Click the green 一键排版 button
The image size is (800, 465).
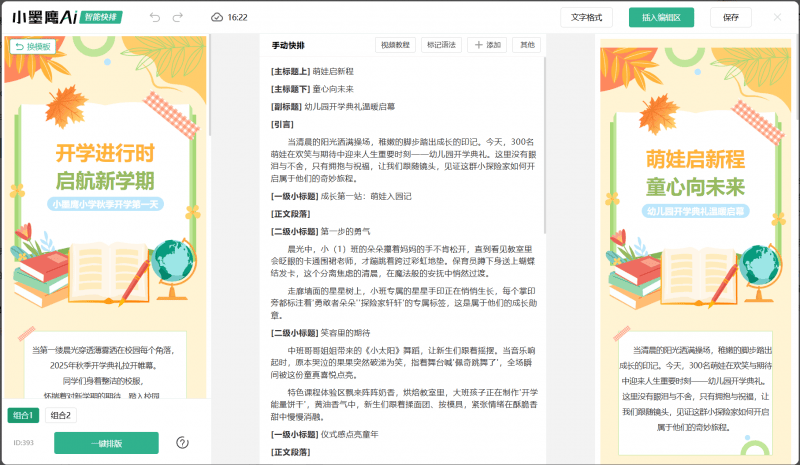coord(92,442)
